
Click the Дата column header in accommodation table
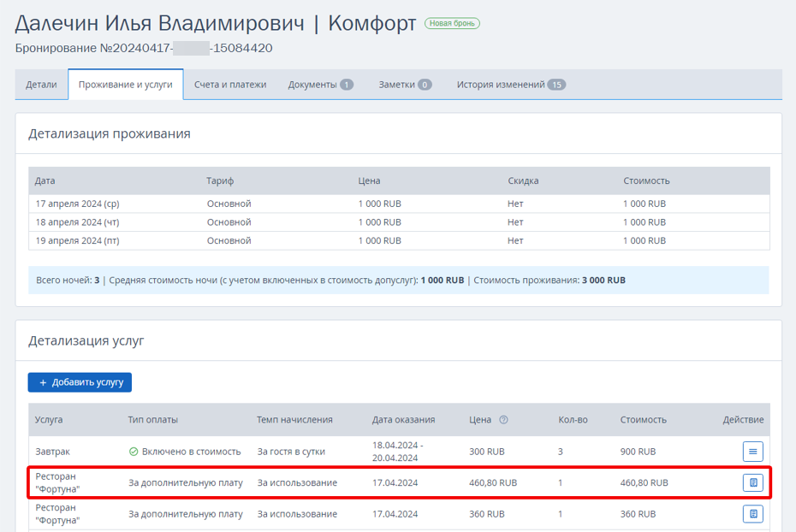45,180
